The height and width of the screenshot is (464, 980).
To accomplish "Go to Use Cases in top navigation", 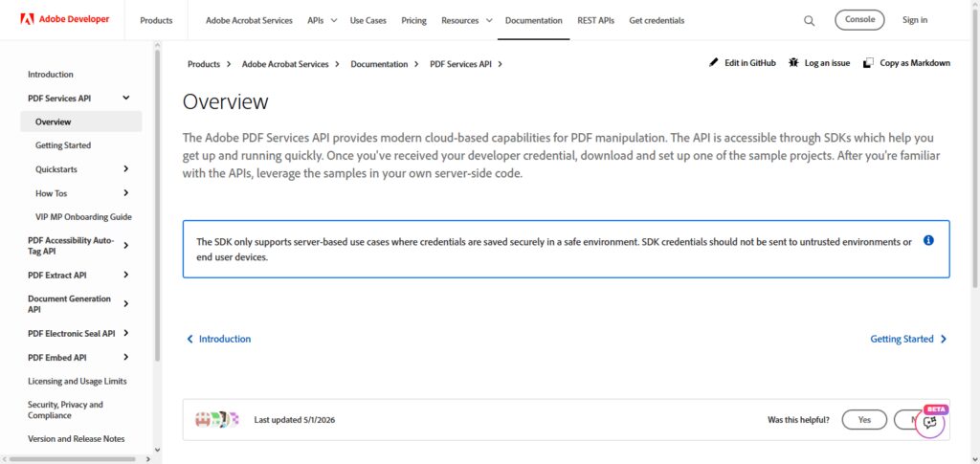I will point(368,21).
